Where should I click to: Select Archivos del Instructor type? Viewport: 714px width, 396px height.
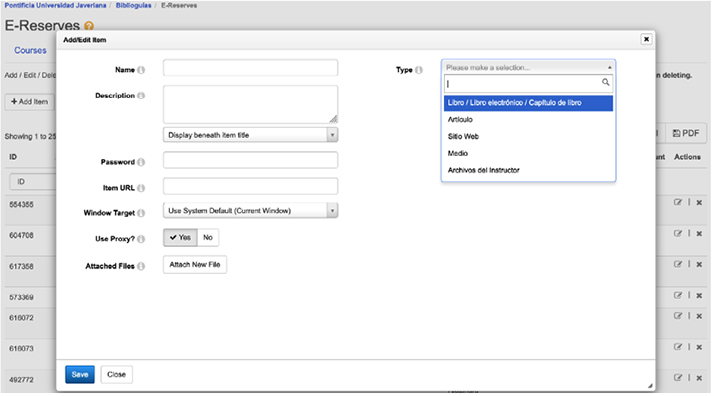(528, 170)
